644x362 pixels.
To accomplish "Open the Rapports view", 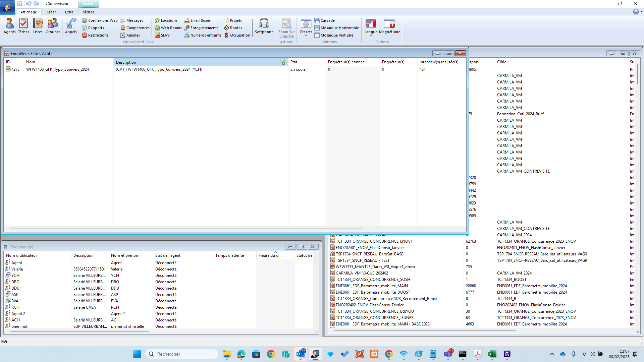I will coord(93,28).
